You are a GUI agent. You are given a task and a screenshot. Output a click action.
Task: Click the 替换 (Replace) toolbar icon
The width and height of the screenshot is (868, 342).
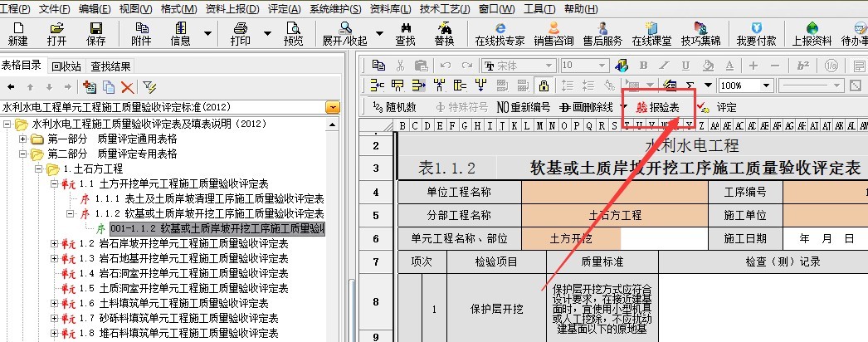[444, 34]
